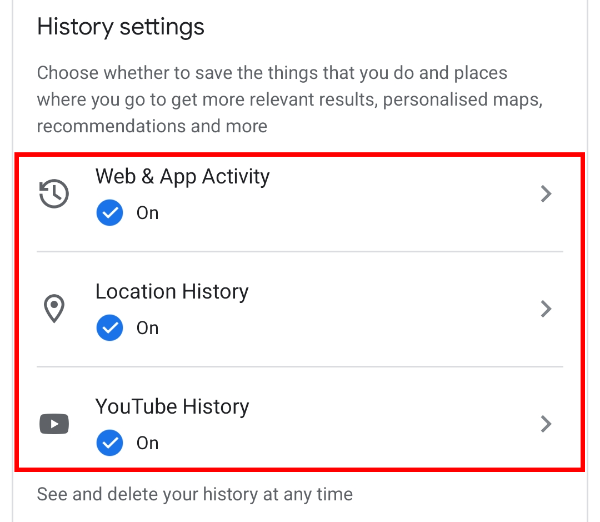This screenshot has width=600, height=522.
Task: Click the "On" status under YouTube History
Action: [147, 443]
